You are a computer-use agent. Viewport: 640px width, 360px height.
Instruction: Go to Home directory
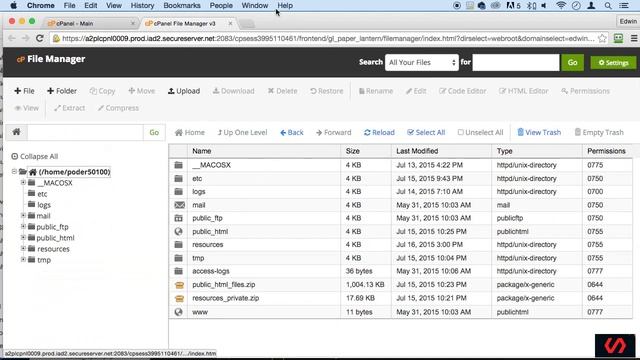(190, 132)
